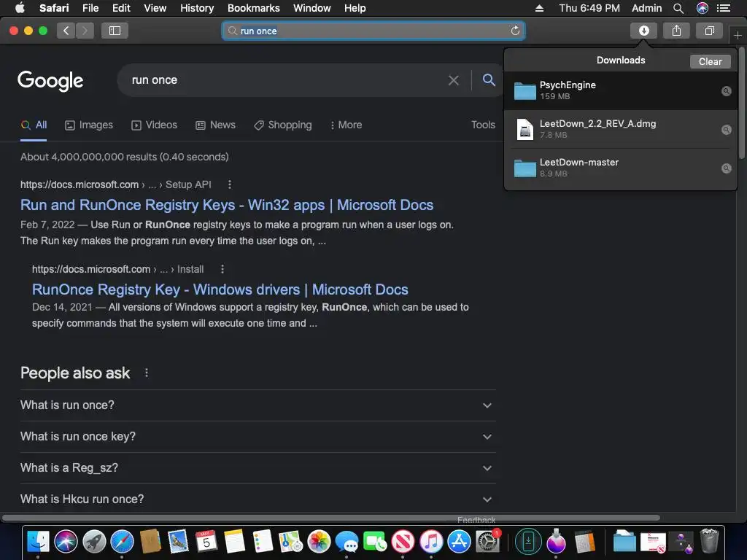Open Music app from the dock
This screenshot has height=560, width=747.
431,542
